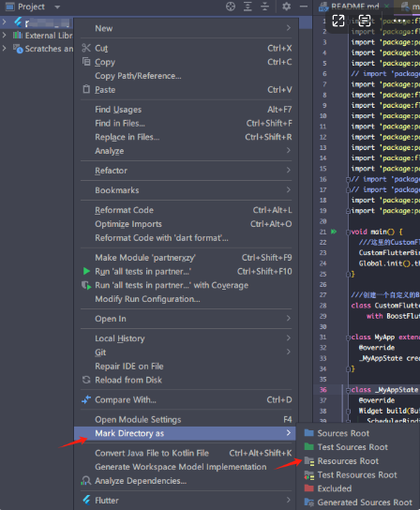420x510 pixels.
Task: Open the Flutter submenu
Action: click(186, 501)
